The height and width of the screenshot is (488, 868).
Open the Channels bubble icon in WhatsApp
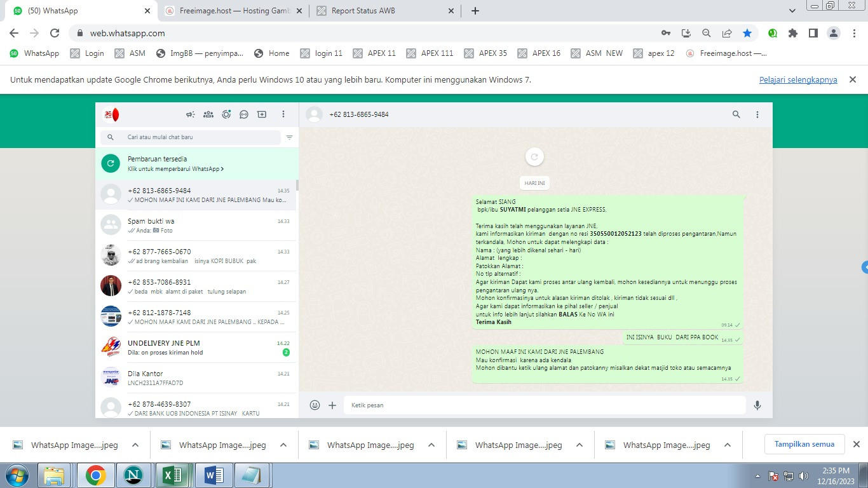coord(244,114)
